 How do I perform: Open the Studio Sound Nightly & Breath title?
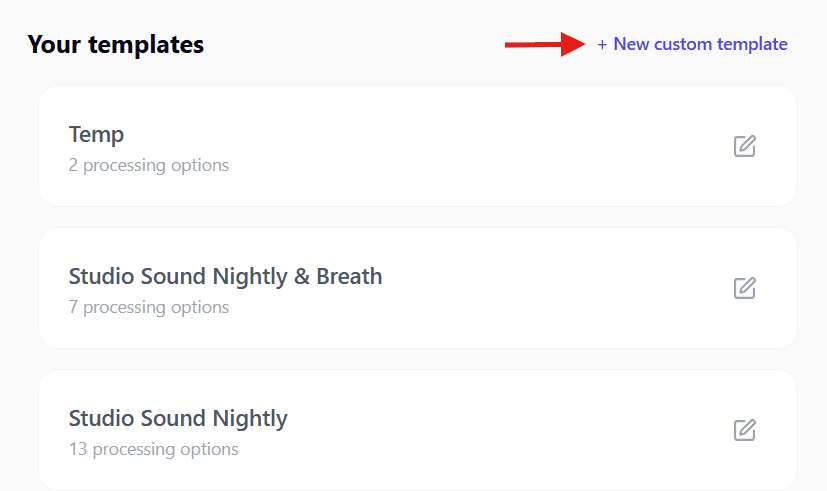(x=225, y=276)
